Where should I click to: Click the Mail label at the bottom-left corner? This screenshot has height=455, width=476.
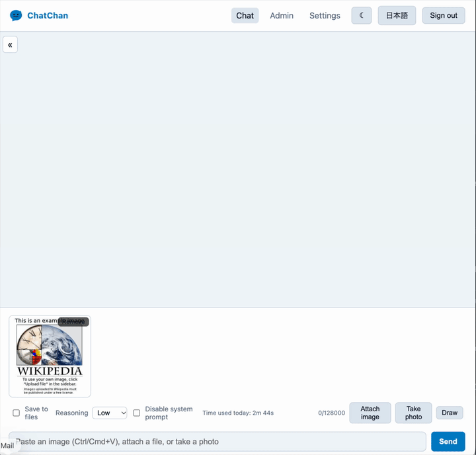click(7, 446)
